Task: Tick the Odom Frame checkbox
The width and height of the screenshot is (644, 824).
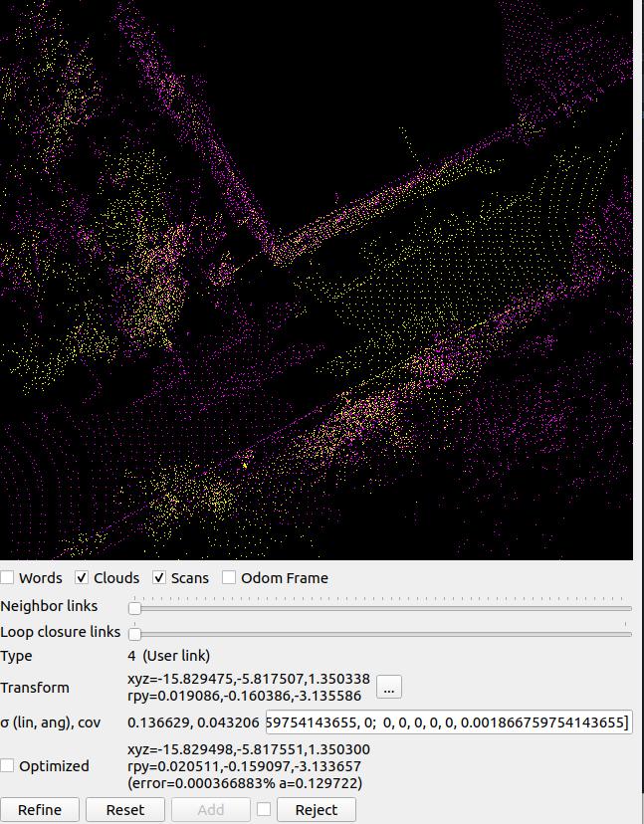Action: click(229, 578)
